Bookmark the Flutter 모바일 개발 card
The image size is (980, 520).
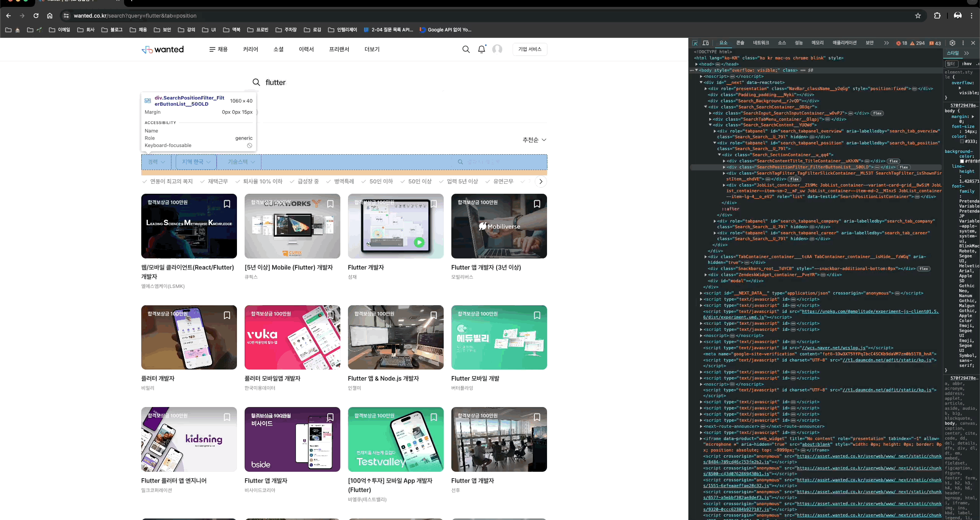537,315
